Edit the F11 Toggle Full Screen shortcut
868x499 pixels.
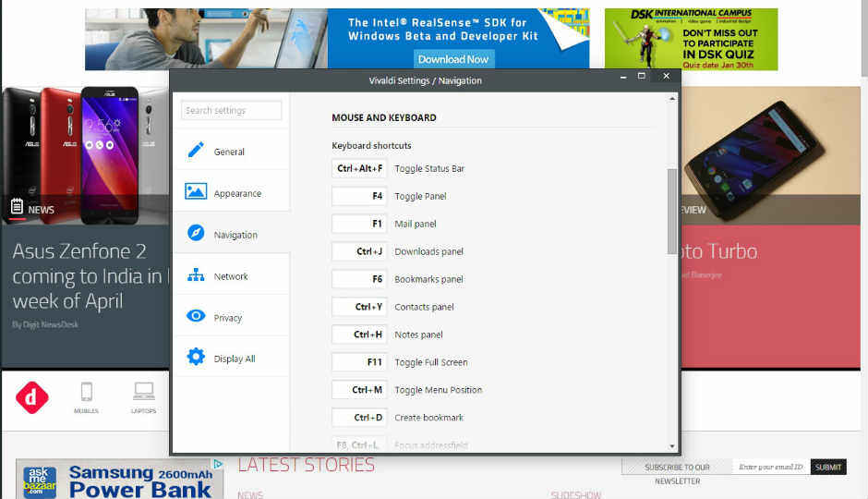pos(359,362)
